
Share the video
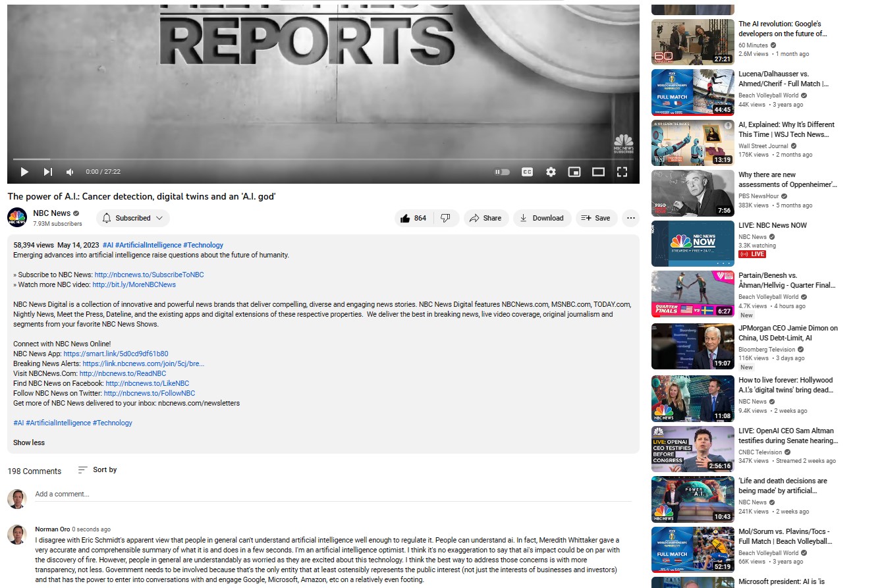click(x=485, y=218)
